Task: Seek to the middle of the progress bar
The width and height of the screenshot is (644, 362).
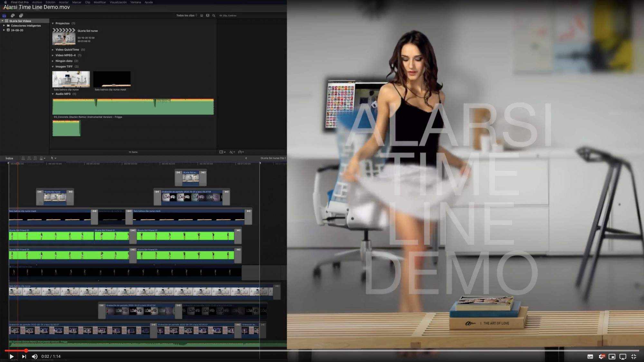Action: coord(322,350)
